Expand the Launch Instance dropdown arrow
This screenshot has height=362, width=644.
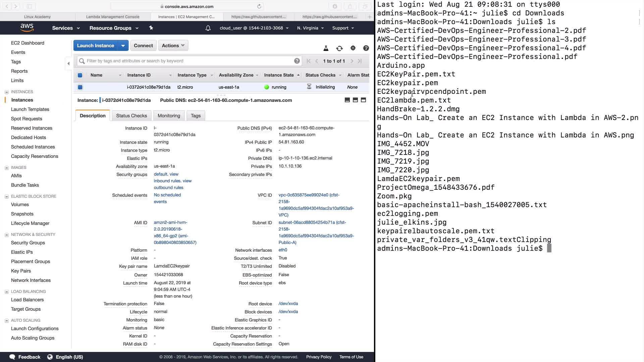point(123,46)
